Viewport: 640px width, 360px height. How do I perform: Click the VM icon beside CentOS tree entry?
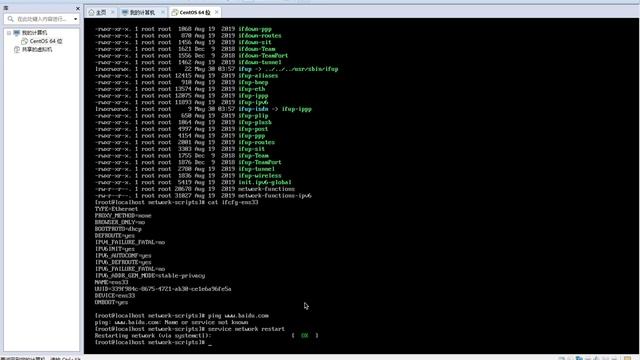click(x=24, y=41)
